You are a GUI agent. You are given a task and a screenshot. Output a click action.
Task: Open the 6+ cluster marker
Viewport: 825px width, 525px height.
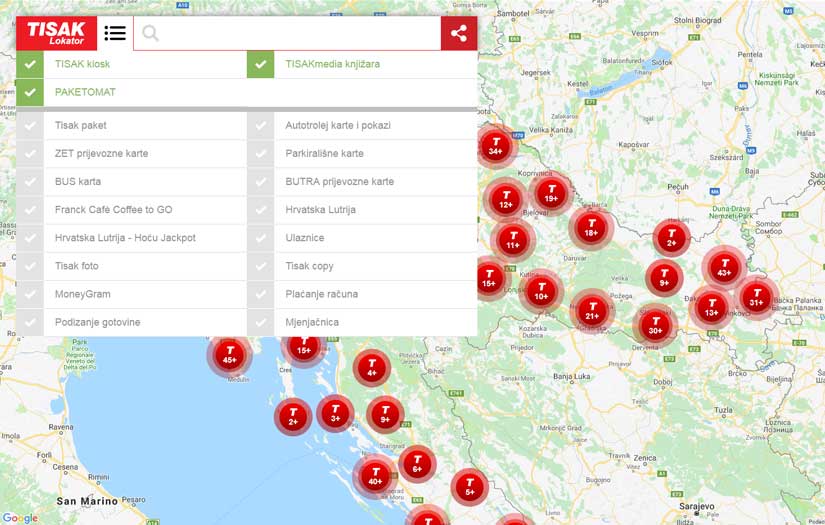pyautogui.click(x=417, y=464)
